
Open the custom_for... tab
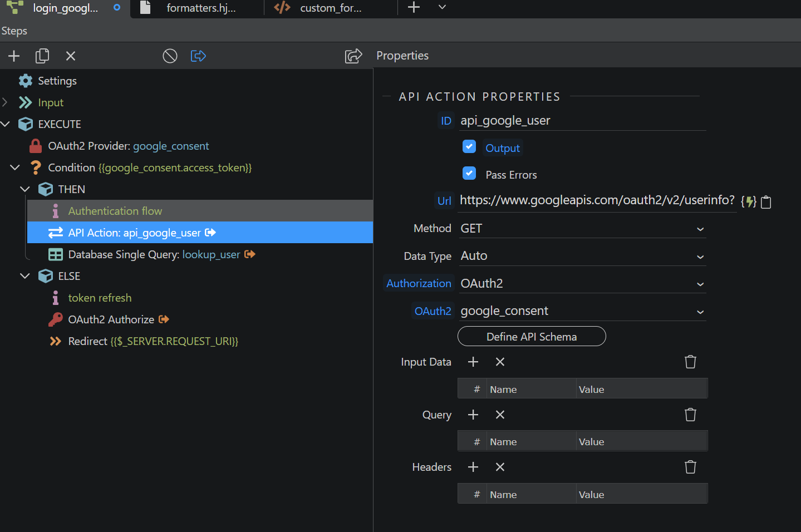(330, 8)
